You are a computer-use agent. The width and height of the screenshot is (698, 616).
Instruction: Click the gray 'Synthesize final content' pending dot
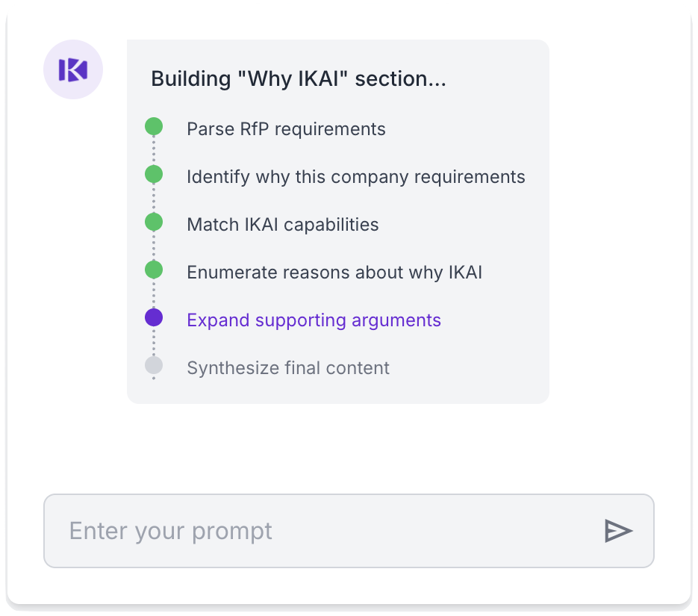point(154,365)
